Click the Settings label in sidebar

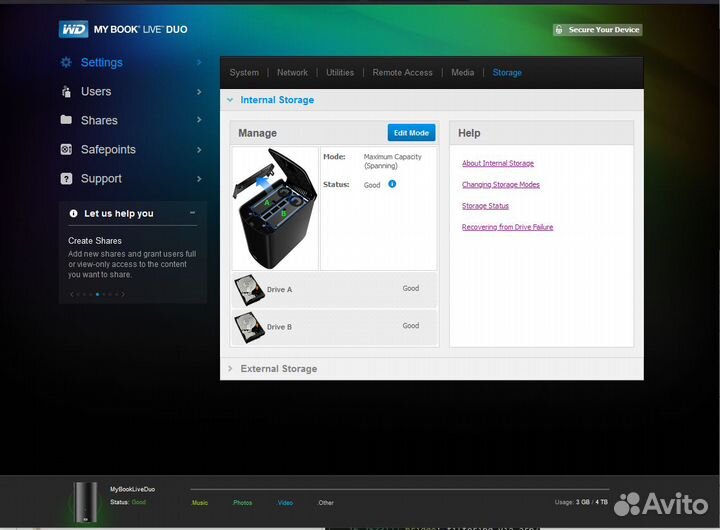click(x=101, y=62)
